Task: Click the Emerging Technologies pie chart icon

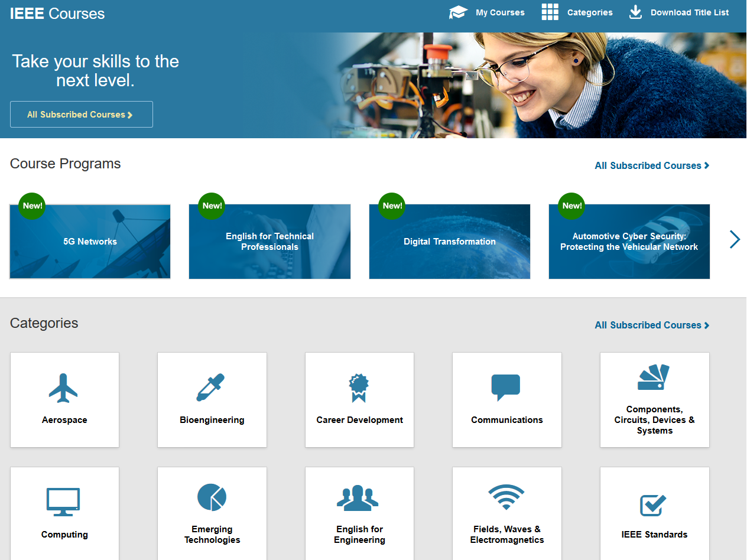Action: pyautogui.click(x=212, y=497)
